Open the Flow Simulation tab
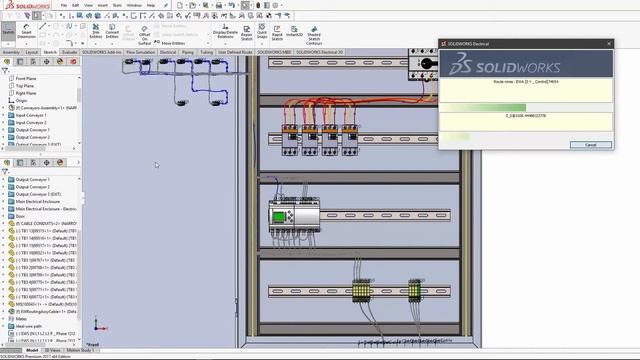Image resolution: width=640 pixels, height=360 pixels. (x=140, y=52)
